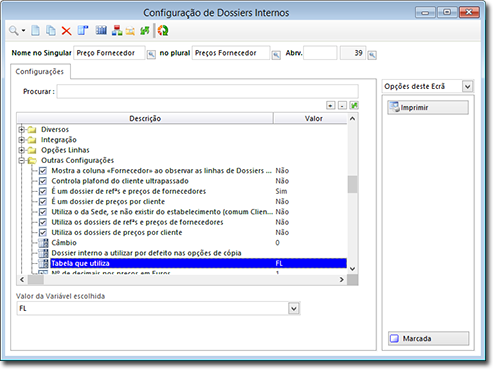Expand the Opções Linhas folder node

[x=22, y=150]
